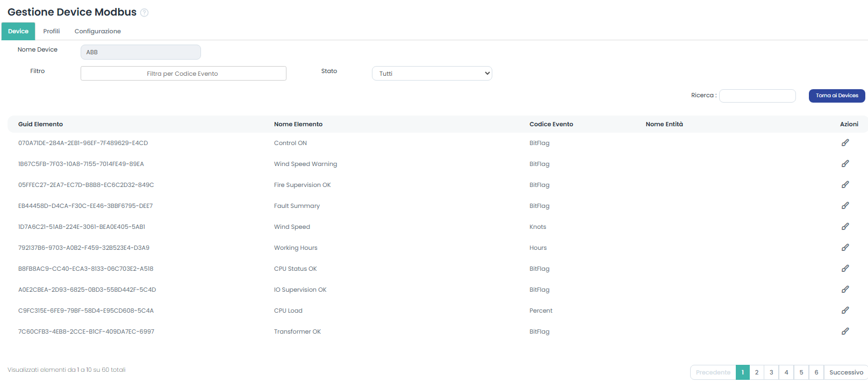Click edit pencil for Working Hours
The image size is (868, 382).
pos(845,248)
